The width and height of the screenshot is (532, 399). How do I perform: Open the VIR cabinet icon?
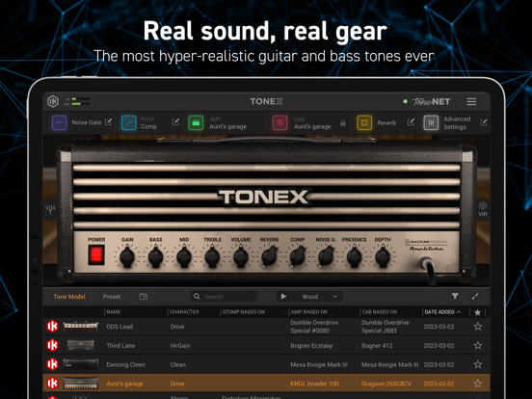point(483,209)
